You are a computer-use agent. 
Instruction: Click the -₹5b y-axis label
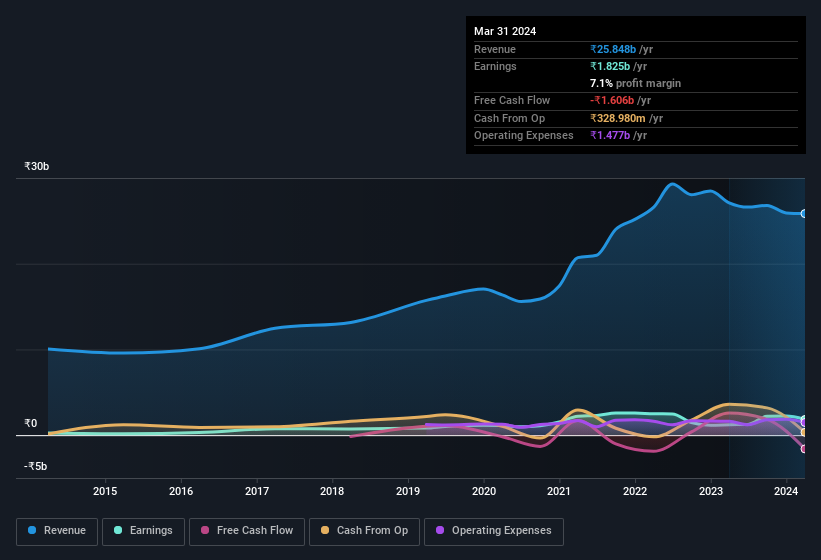[x=36, y=466]
